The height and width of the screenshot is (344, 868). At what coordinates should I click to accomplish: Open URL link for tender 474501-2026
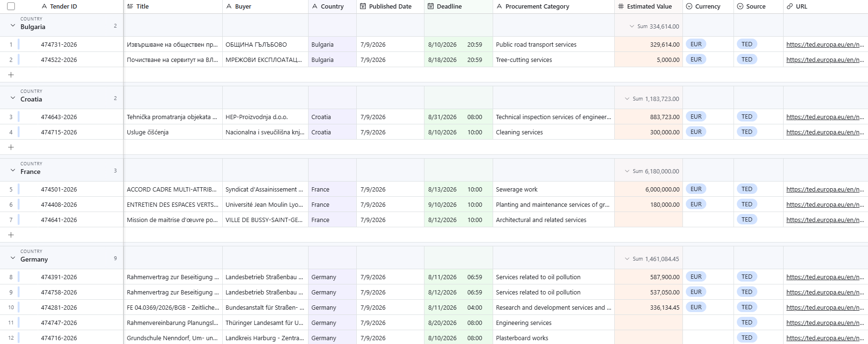(825, 190)
